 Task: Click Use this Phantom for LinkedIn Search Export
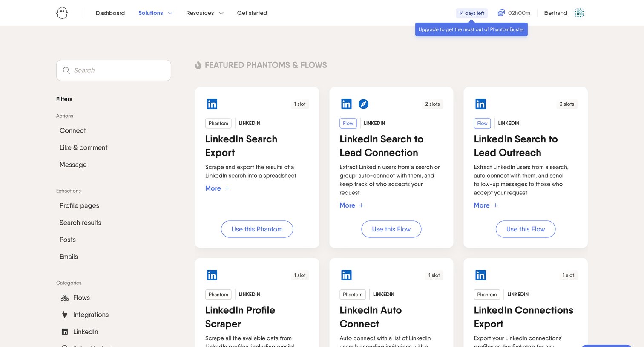[257, 229]
